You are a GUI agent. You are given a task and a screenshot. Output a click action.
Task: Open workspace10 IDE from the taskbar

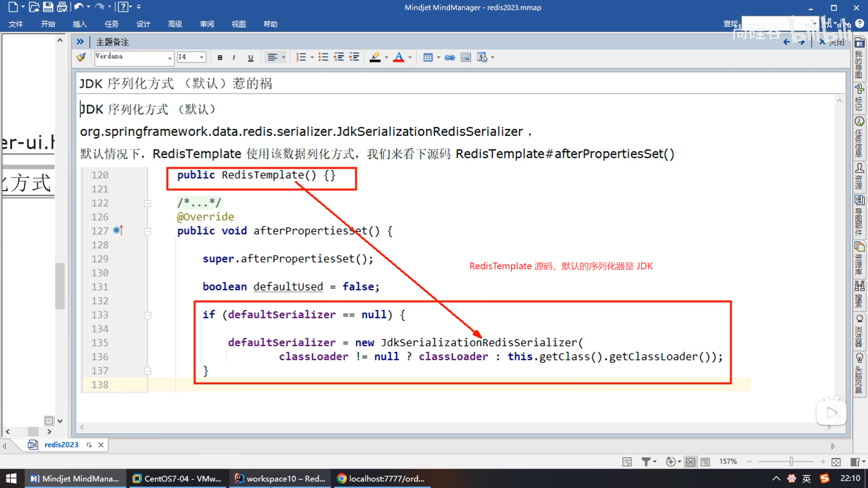point(280,479)
